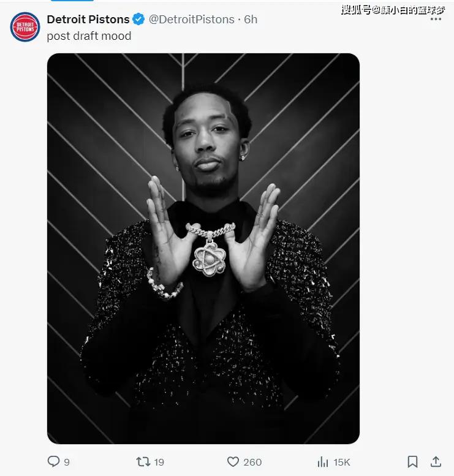Toggle the heart Like icon
Image resolution: width=454 pixels, height=476 pixels.
[x=233, y=461]
